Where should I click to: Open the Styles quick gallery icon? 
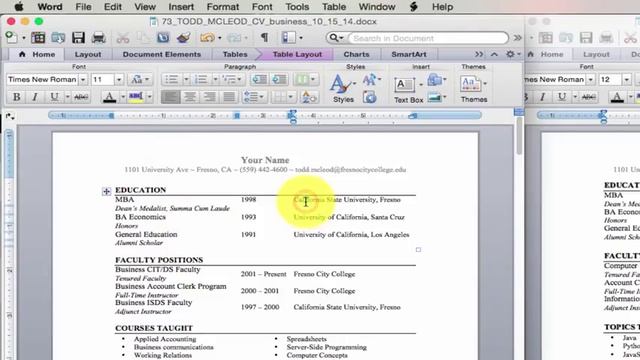340,84
